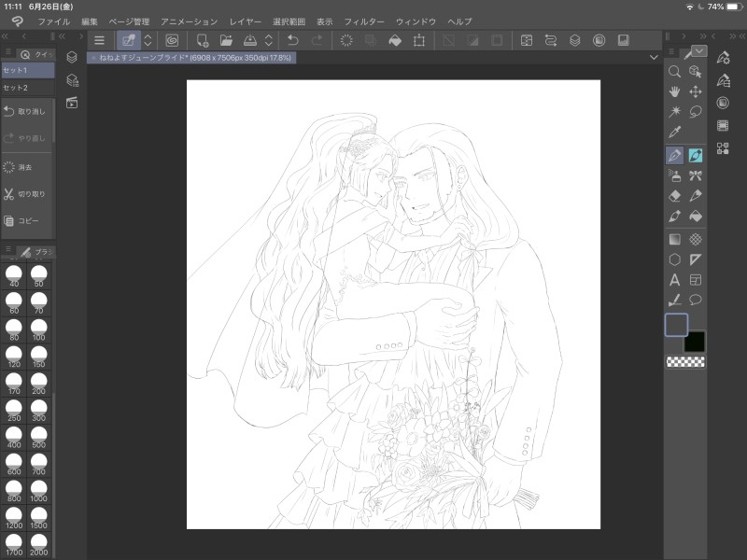Open the レイヤー menu

tap(246, 21)
